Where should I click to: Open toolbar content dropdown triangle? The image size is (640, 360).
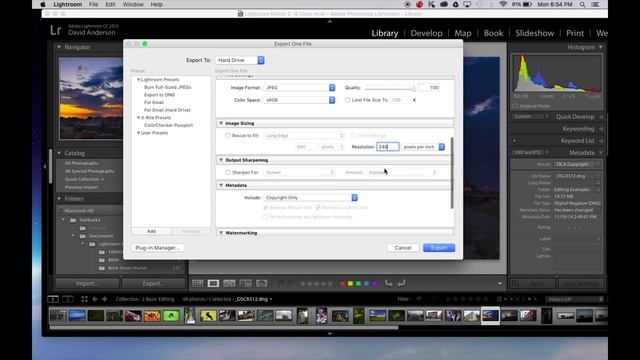click(x=500, y=284)
